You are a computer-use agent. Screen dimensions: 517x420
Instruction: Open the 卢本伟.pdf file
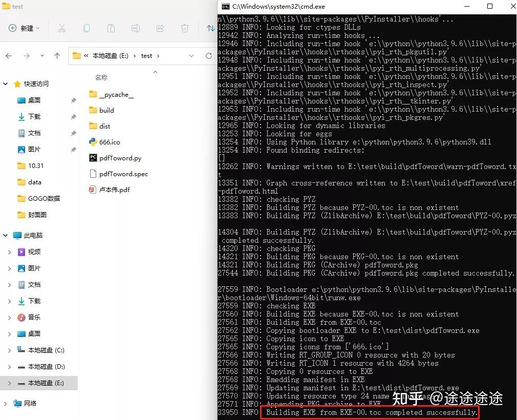coord(114,190)
